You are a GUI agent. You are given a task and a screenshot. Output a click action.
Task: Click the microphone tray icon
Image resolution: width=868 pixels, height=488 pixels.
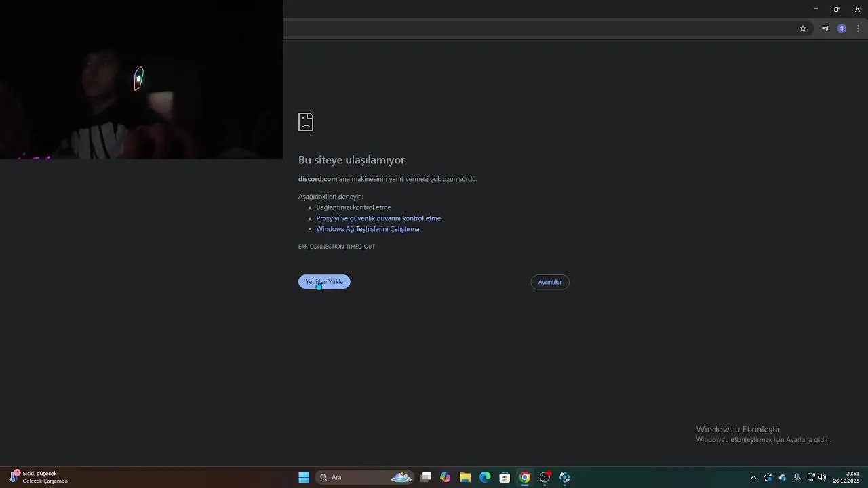(797, 477)
